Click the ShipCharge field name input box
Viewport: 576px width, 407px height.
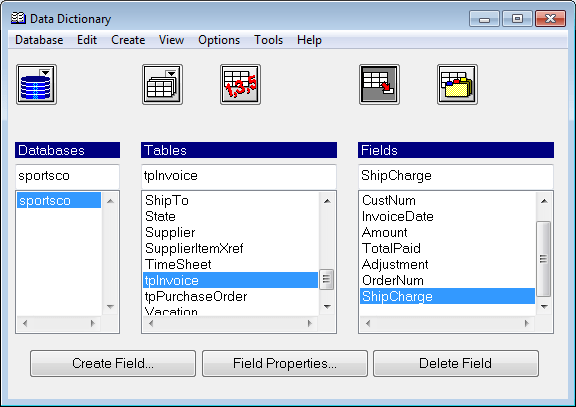pyautogui.click(x=456, y=176)
